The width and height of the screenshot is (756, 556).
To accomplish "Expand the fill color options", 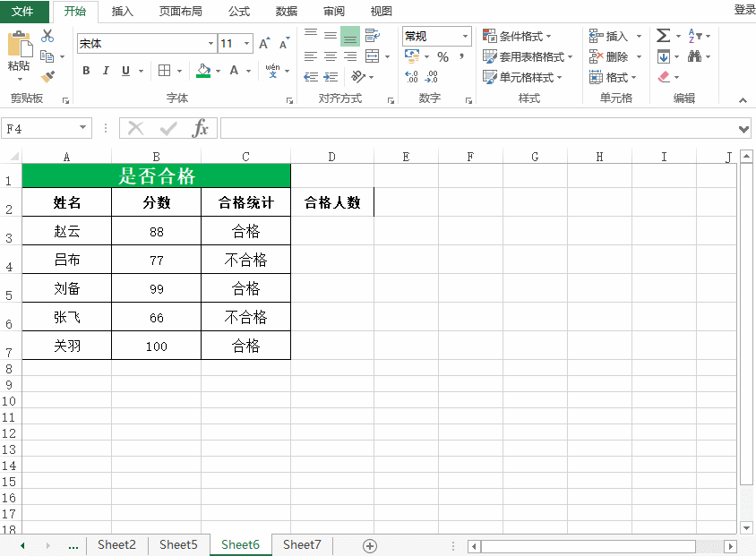I will pyautogui.click(x=218, y=72).
